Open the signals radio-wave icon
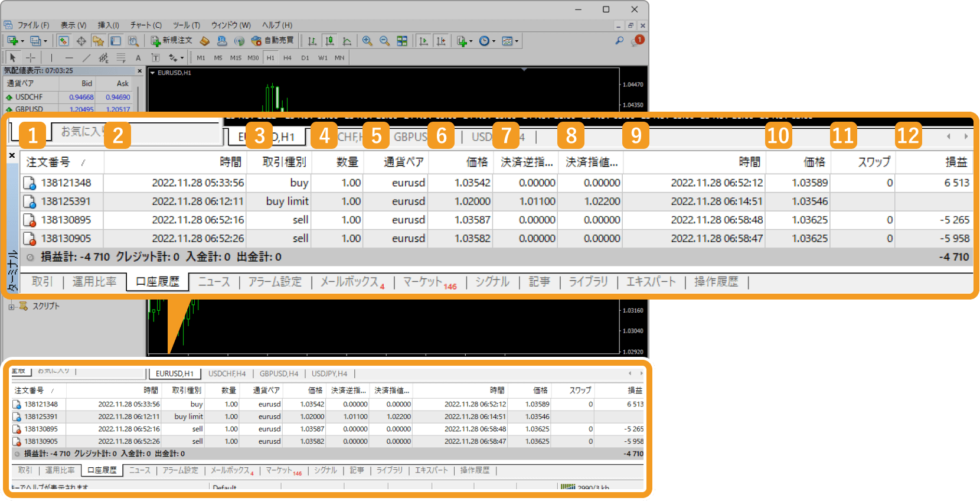 [239, 41]
